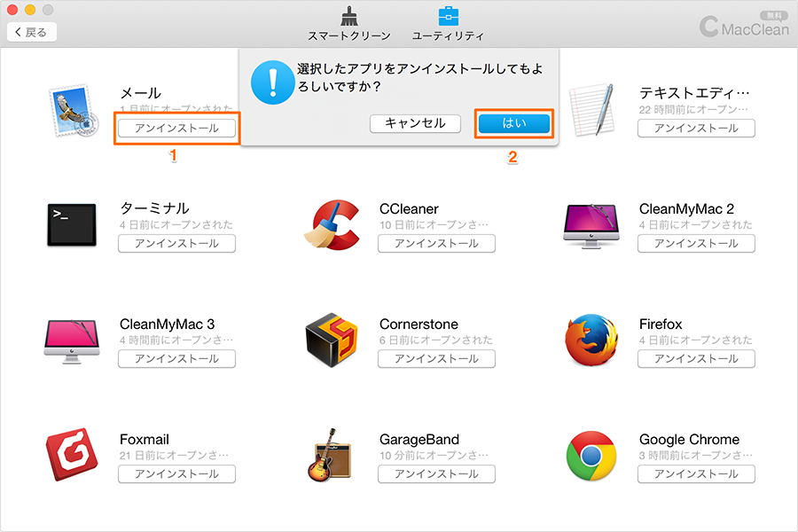The height and width of the screenshot is (532, 798).
Task: Uninstall the メール app
Action: 176,129
